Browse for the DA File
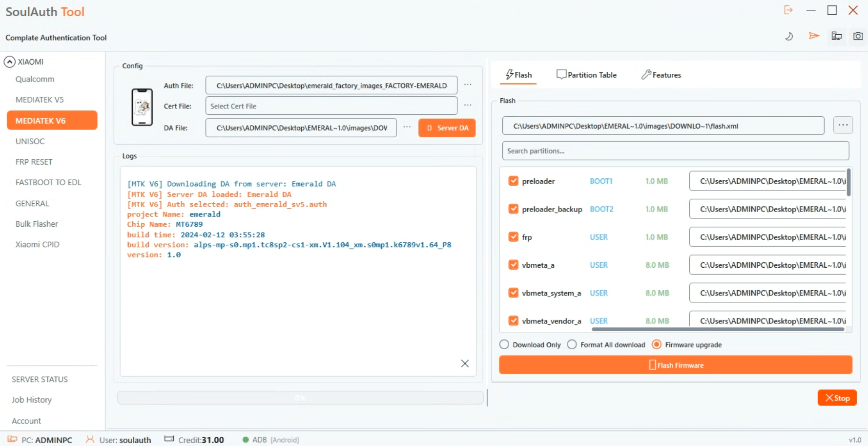 [407, 127]
